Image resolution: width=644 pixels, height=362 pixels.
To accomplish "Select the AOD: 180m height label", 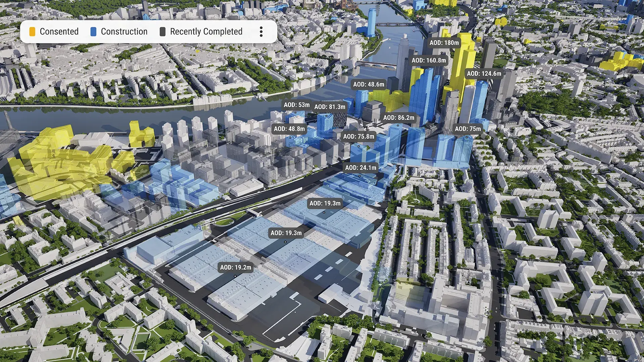I will (444, 43).
